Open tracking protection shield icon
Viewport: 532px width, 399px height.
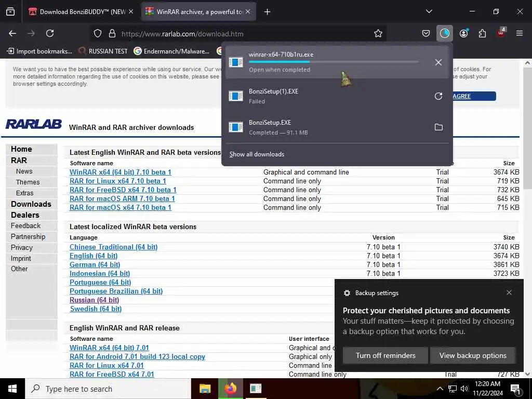[x=98, y=34]
